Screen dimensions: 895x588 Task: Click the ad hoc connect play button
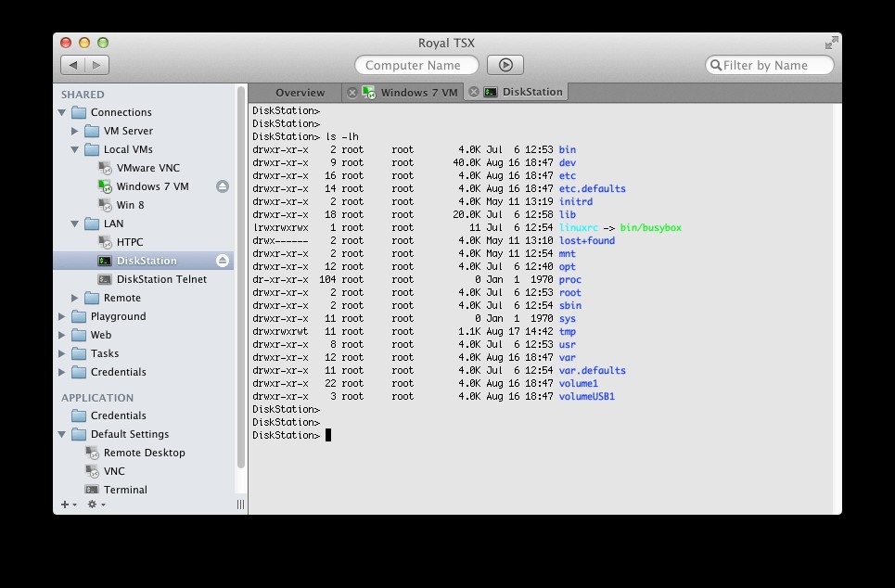(505, 65)
